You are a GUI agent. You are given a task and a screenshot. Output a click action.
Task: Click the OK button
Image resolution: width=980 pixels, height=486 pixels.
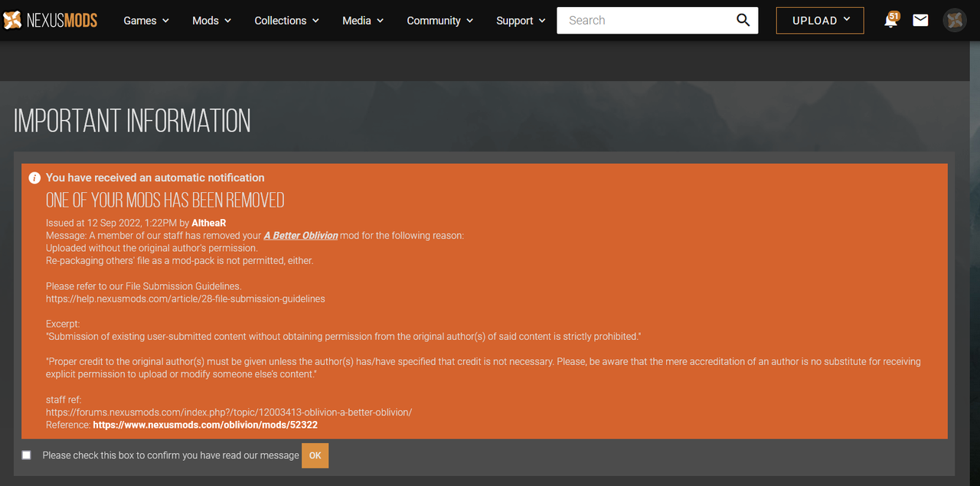(315, 455)
